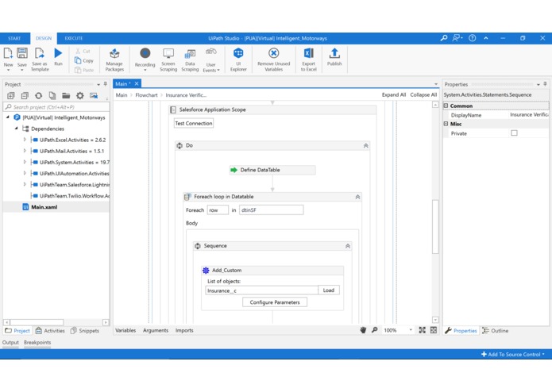The width and height of the screenshot is (552, 392).
Task: Click Expand All in designer
Action: point(394,95)
